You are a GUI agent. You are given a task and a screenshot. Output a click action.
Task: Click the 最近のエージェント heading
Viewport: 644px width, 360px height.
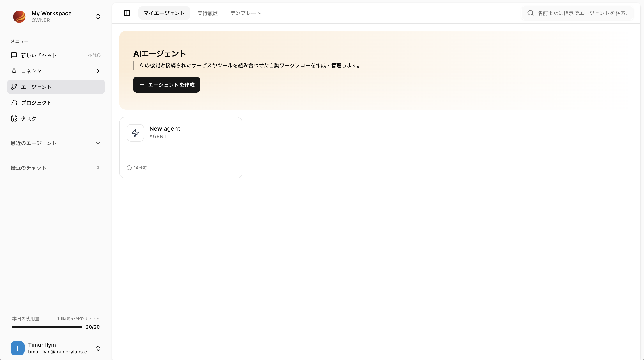point(34,143)
